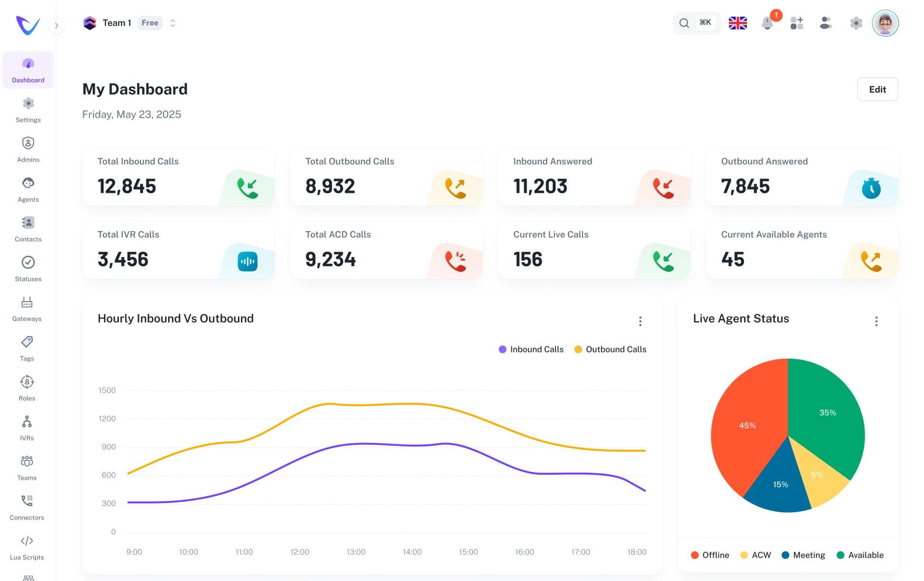Click the search box with ⌘K shortcut
Viewport: 924px width, 581px height.
pos(696,23)
